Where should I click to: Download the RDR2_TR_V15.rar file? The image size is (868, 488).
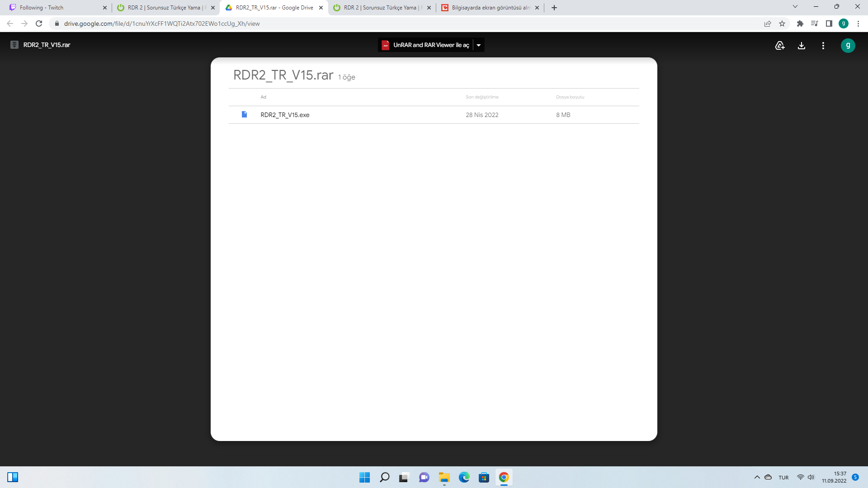[801, 45]
